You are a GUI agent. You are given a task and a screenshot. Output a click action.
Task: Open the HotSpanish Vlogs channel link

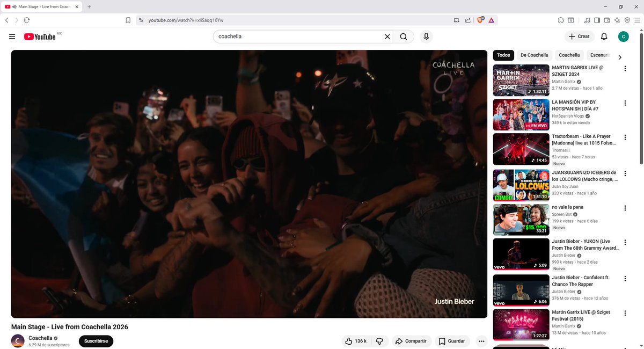coord(568,116)
